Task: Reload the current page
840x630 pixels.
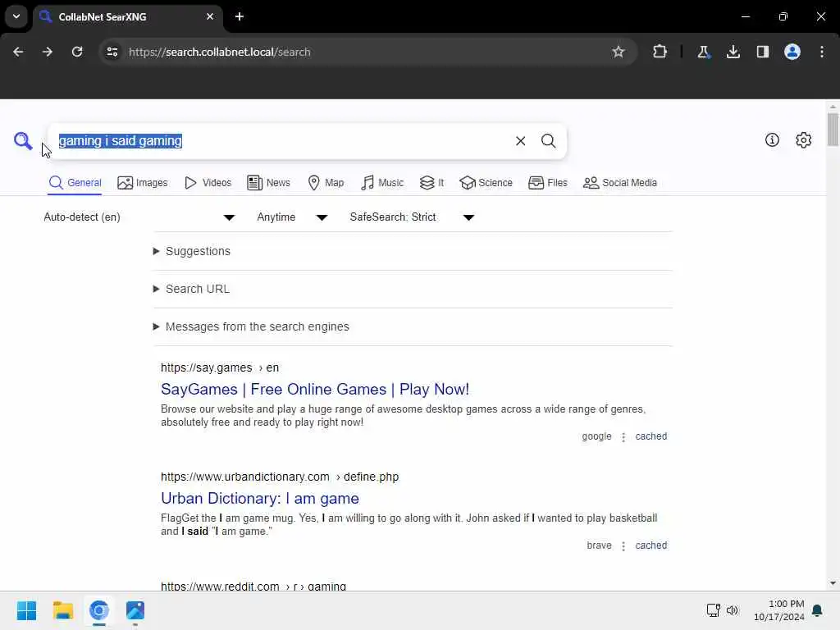Action: (x=77, y=52)
